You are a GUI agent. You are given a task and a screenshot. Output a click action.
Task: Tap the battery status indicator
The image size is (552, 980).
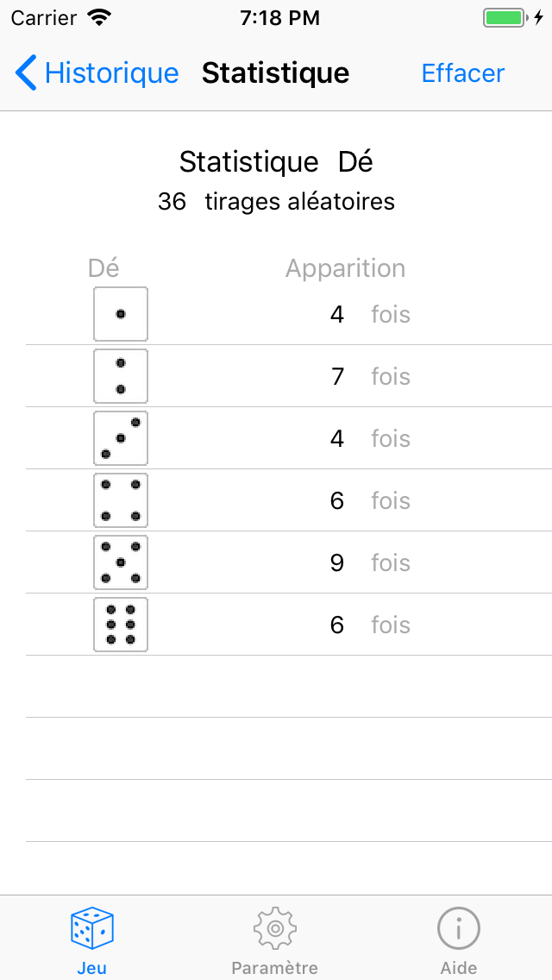[506, 18]
